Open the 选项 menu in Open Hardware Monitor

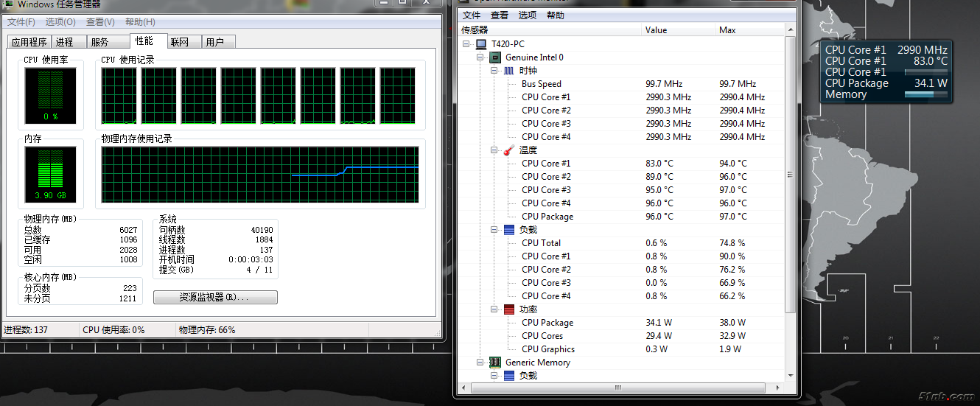pos(527,15)
